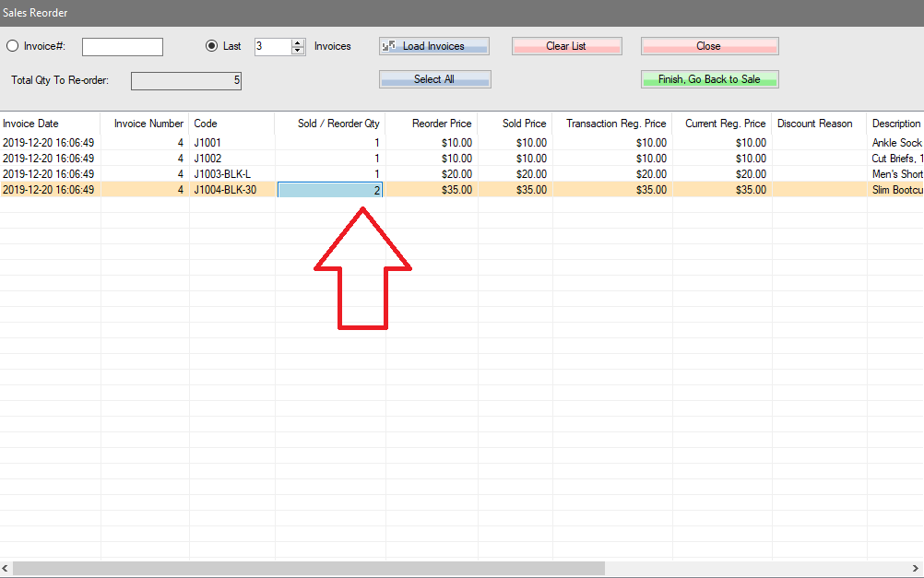This screenshot has height=578, width=924.
Task: Click the left arrow of the horizontal scrollbar
Action: click(x=6, y=569)
